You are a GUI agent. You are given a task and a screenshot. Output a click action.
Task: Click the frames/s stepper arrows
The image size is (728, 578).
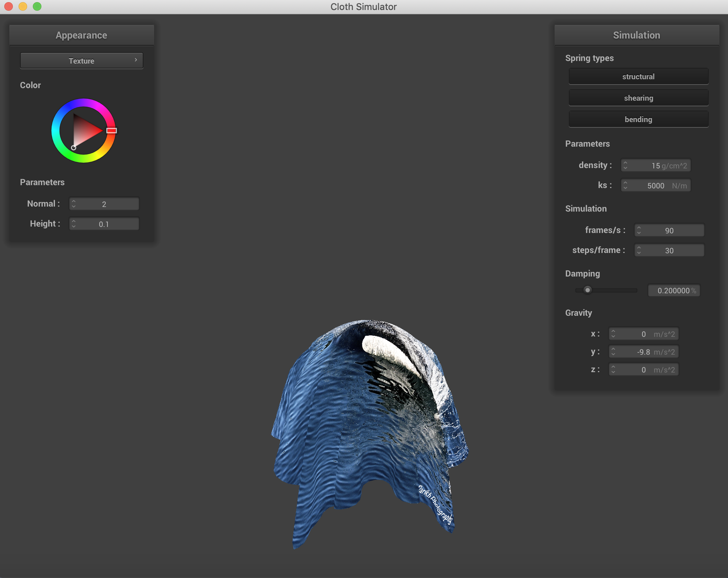(639, 230)
